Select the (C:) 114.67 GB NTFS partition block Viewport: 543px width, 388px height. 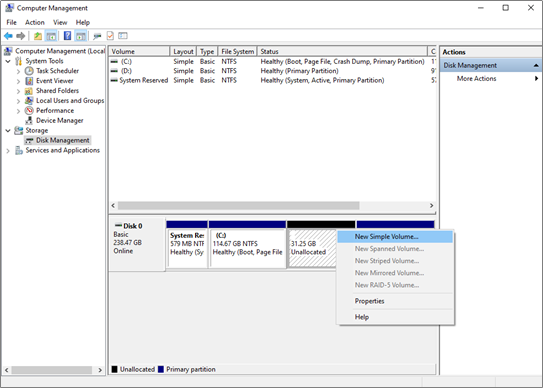(247, 245)
